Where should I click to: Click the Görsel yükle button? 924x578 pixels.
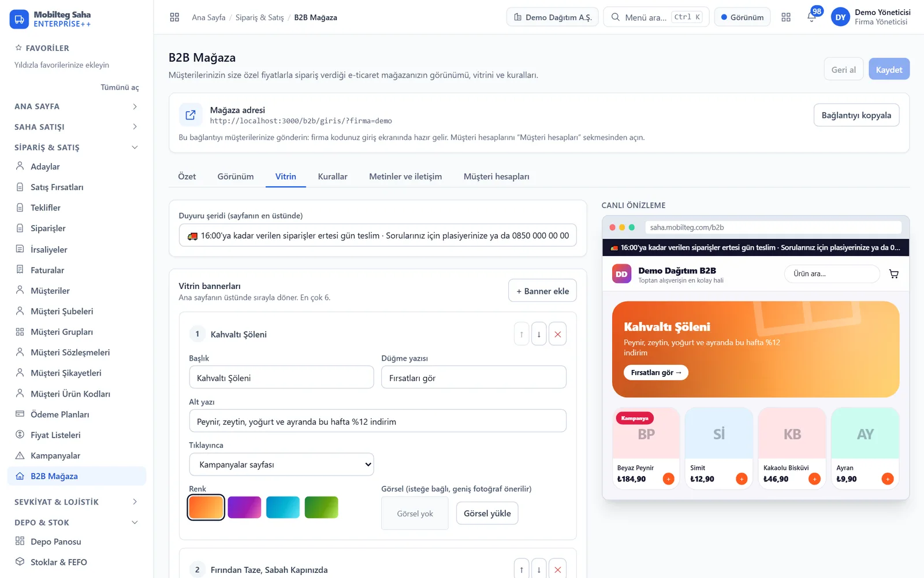click(x=487, y=513)
